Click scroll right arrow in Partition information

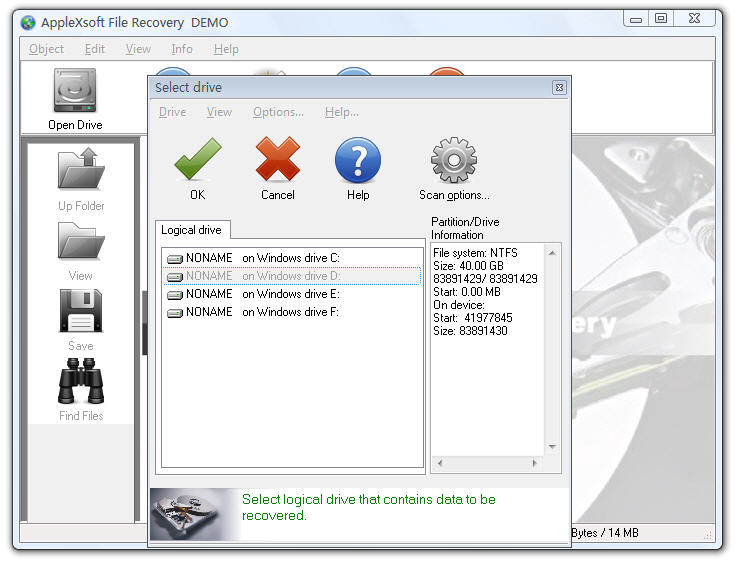coord(535,463)
